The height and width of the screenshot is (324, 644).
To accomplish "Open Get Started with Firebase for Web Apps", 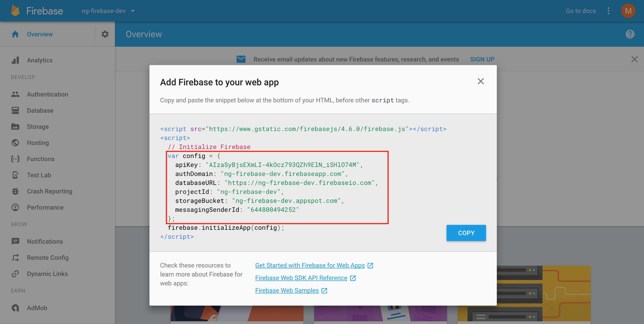I will coord(310,265).
